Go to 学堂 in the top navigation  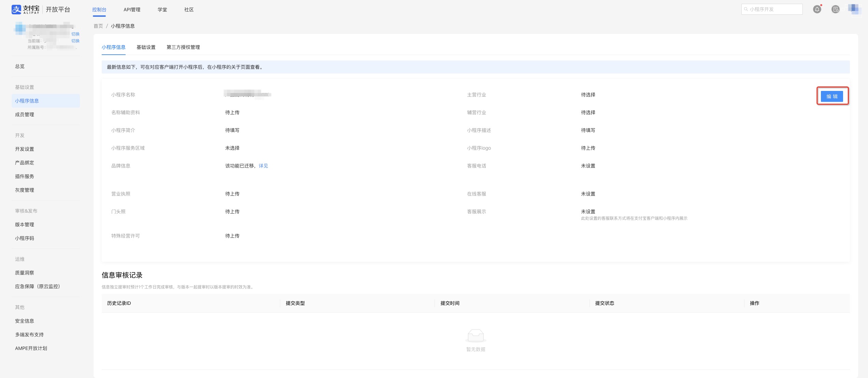(x=162, y=10)
